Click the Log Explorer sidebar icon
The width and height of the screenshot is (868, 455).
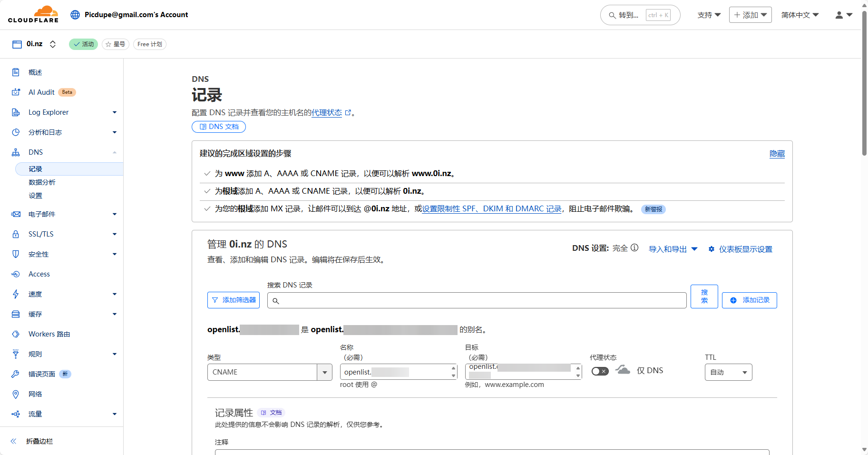tap(16, 112)
